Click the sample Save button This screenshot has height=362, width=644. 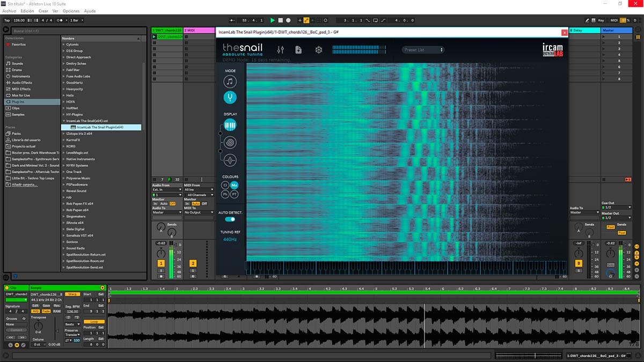pyautogui.click(x=46, y=306)
